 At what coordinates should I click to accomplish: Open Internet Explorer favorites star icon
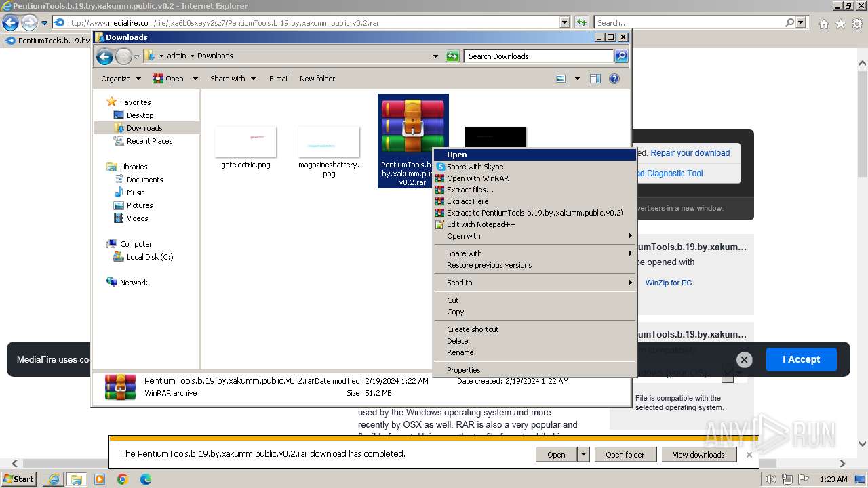[840, 24]
